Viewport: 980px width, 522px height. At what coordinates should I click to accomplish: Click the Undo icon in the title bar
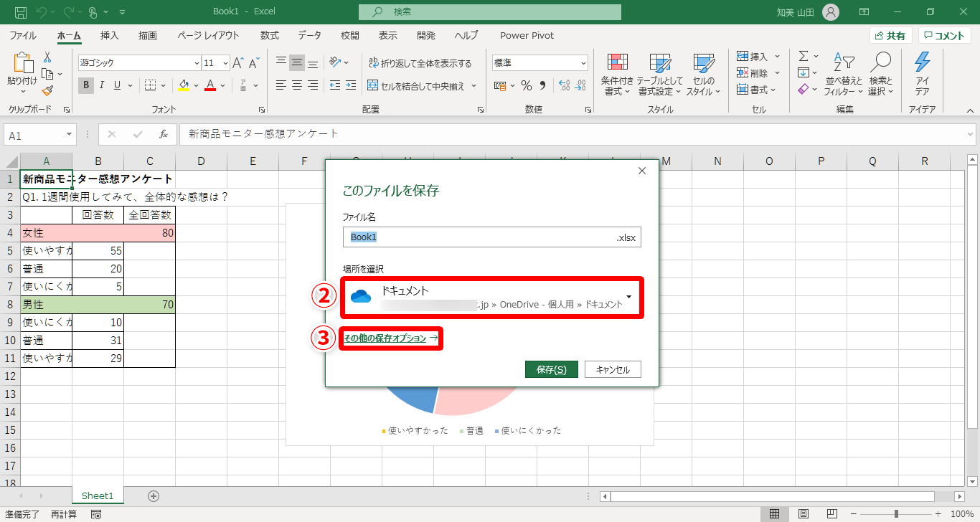click(42, 11)
